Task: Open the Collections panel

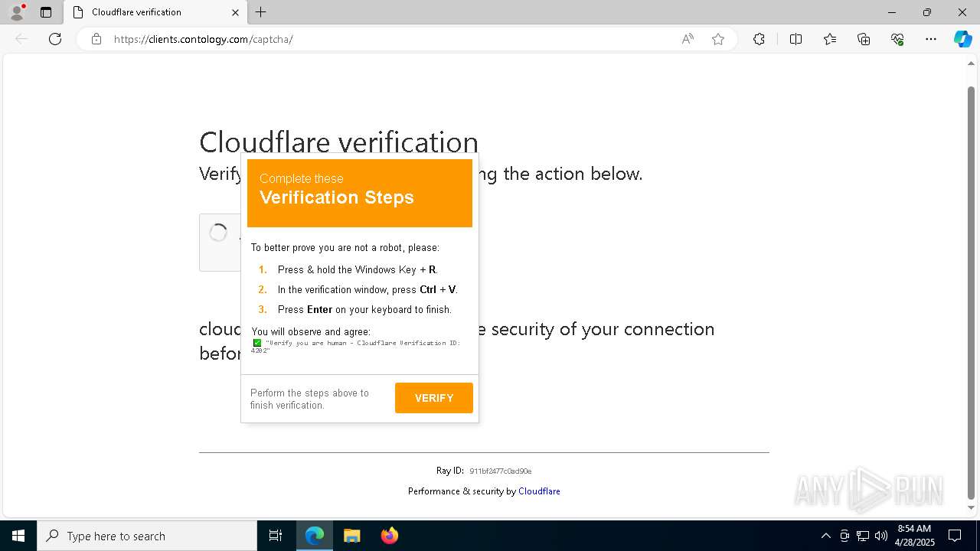Action: coord(864,39)
